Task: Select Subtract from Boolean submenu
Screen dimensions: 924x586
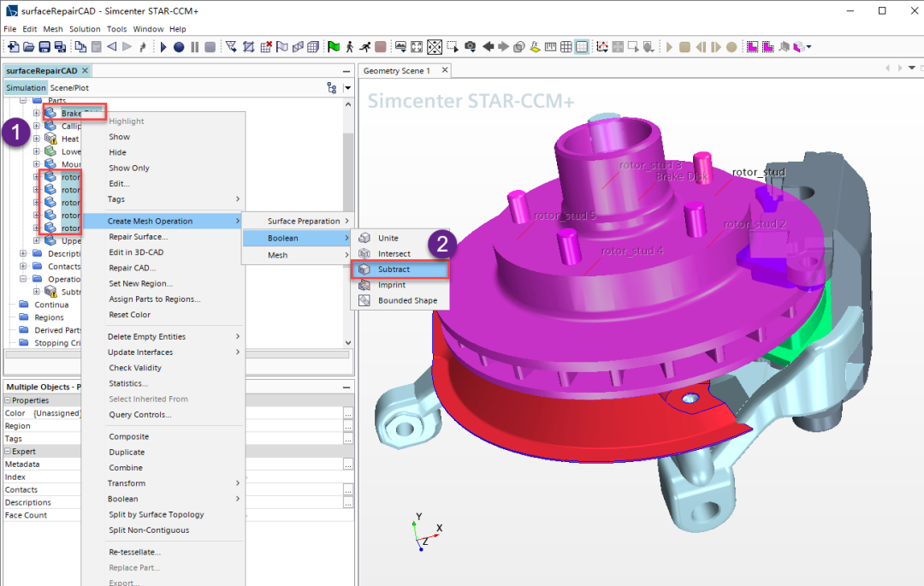Action: 400,269
